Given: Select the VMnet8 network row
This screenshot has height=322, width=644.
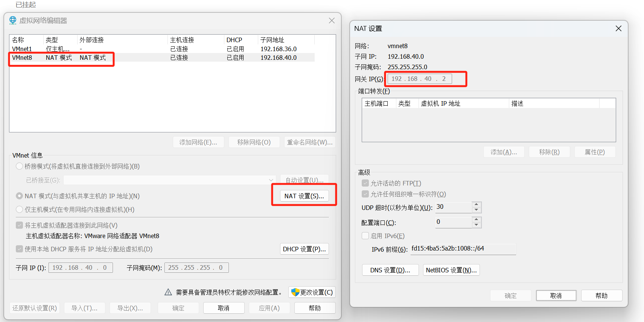Looking at the screenshot, I should (162, 58).
